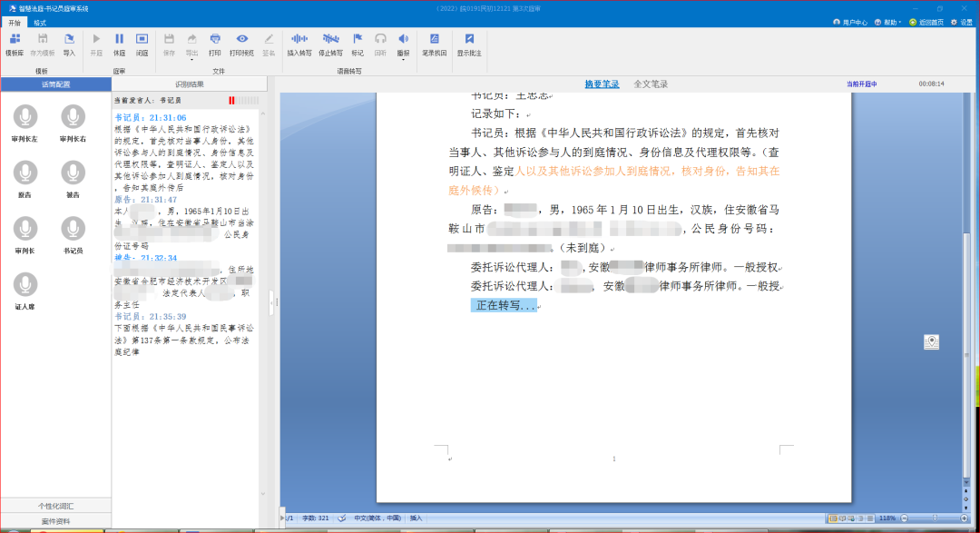Click the spell-check icon in status bar

(342, 518)
